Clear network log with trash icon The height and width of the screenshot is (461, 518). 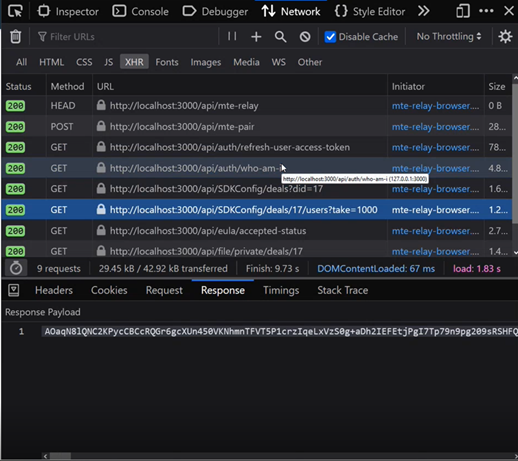(15, 36)
